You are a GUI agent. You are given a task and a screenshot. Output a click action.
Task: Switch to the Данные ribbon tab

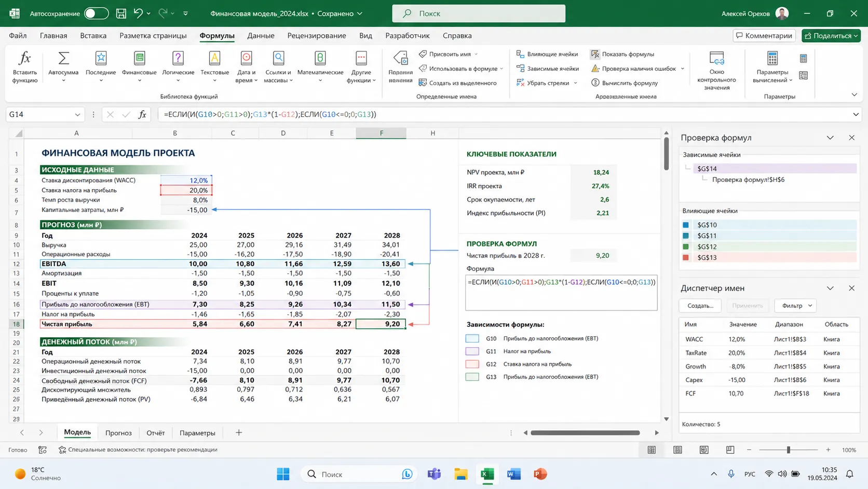click(x=261, y=35)
